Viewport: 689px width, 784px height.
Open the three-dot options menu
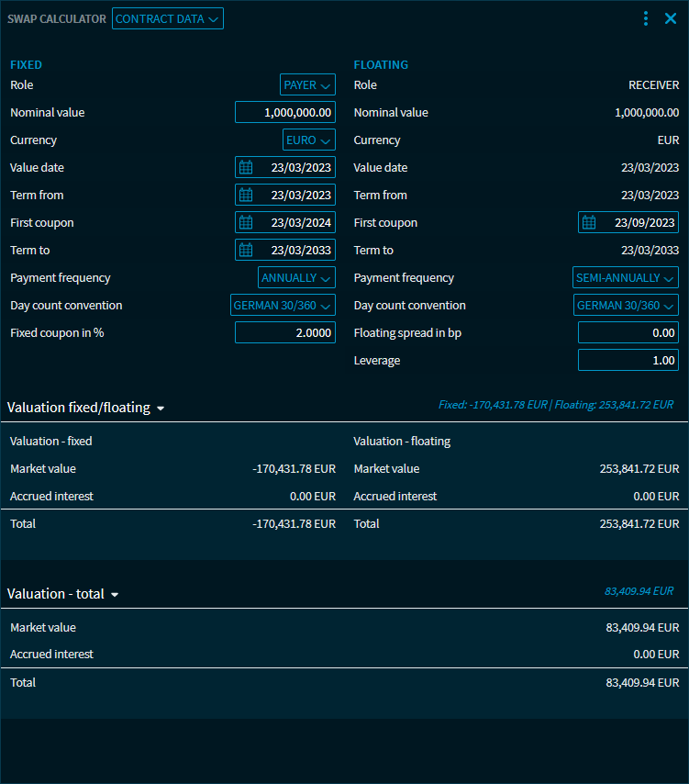[646, 18]
